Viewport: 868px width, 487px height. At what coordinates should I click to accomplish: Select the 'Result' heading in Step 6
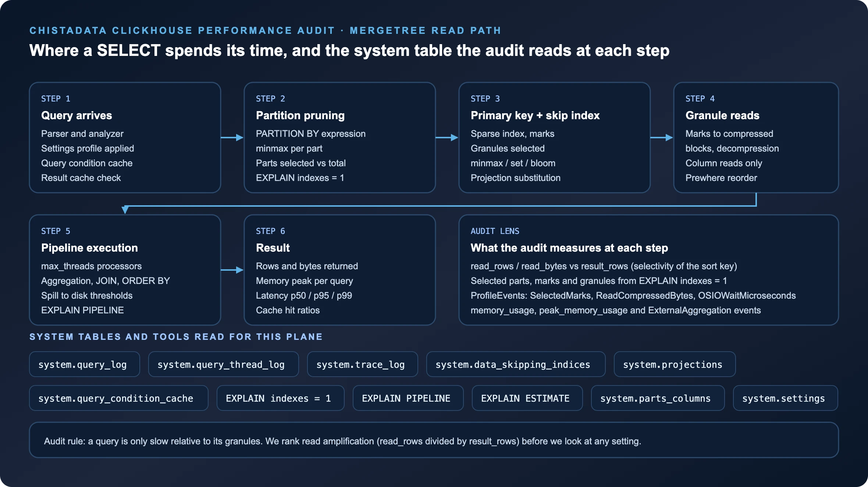click(x=273, y=248)
